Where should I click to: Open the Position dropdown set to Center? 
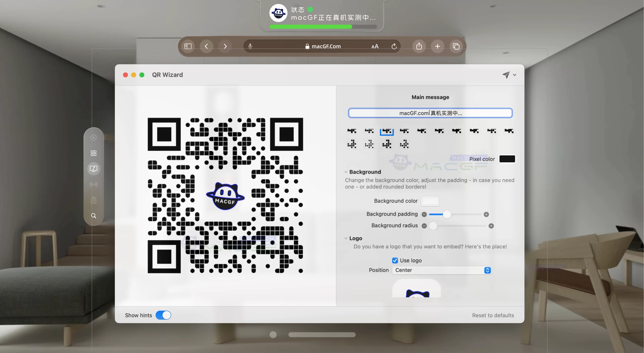click(441, 270)
